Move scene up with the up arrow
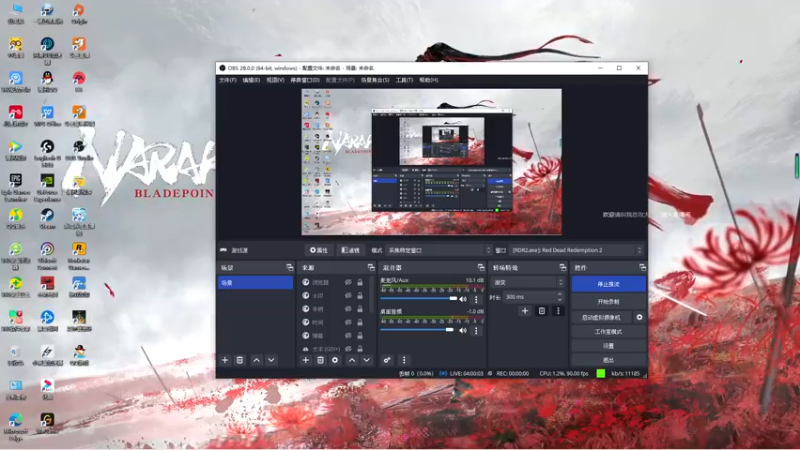Image resolution: width=800 pixels, height=450 pixels. coord(257,360)
